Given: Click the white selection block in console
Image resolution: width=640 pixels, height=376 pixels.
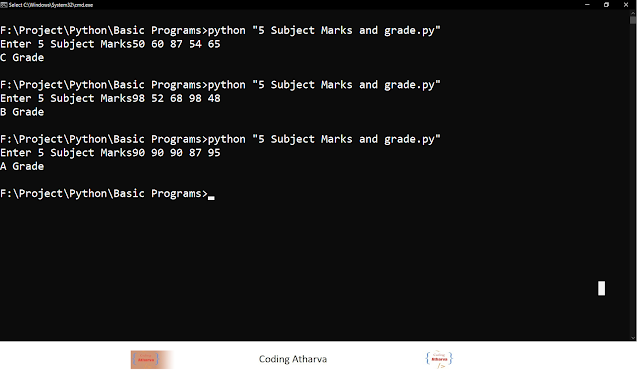Looking at the screenshot, I should (x=601, y=288).
